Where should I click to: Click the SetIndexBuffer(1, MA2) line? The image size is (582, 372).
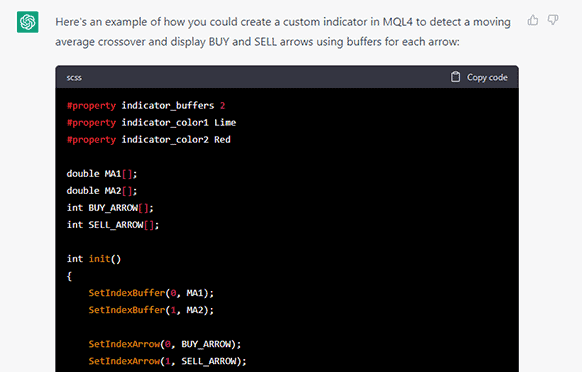click(151, 310)
